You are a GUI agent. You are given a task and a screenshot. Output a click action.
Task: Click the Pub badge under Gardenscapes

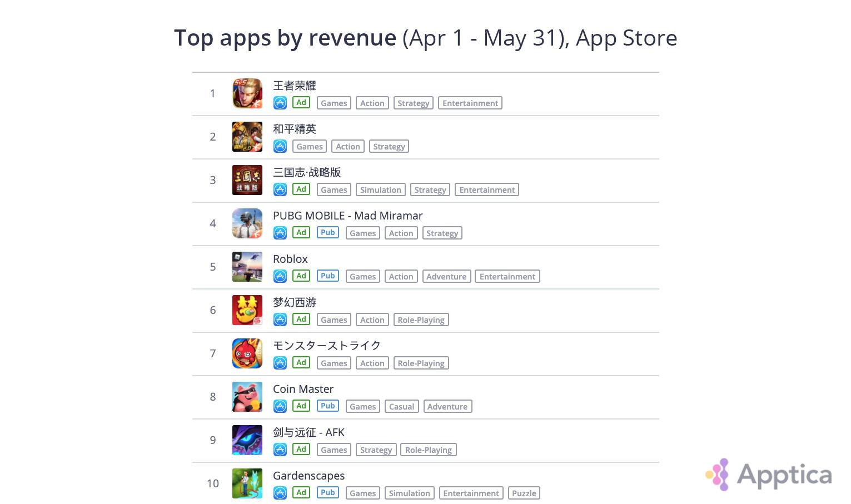328,493
